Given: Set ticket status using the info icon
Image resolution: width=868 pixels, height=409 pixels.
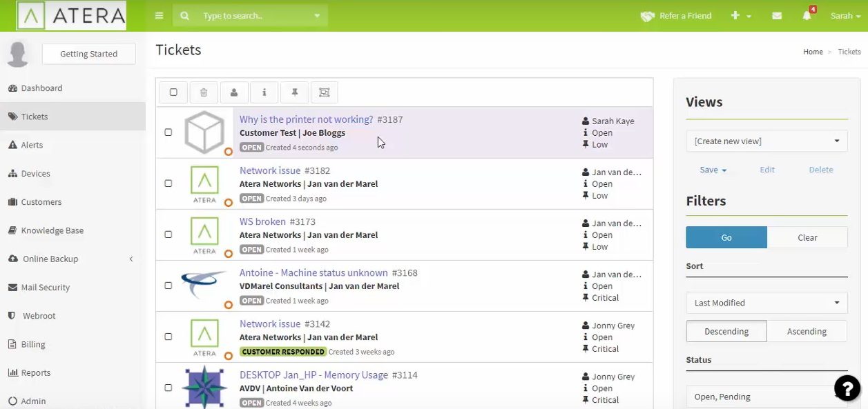Looking at the screenshot, I should pyautogui.click(x=264, y=92).
